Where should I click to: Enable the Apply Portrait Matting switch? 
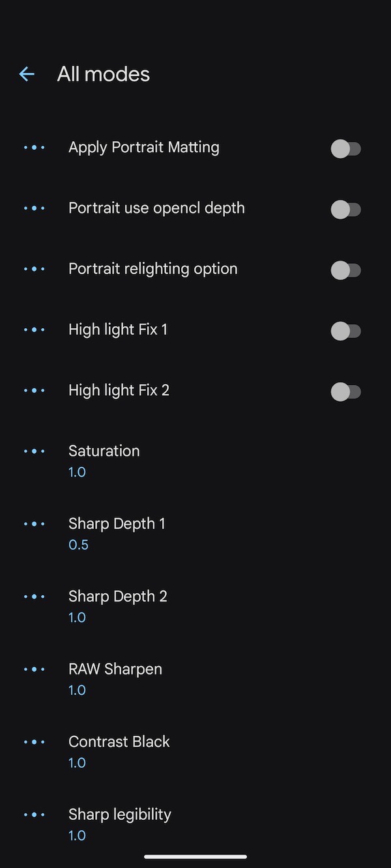click(x=345, y=149)
